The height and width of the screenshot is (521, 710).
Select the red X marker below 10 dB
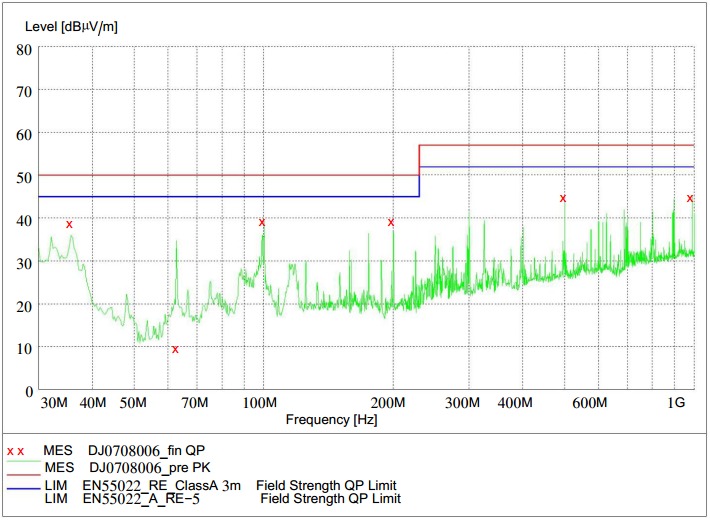tap(175, 349)
